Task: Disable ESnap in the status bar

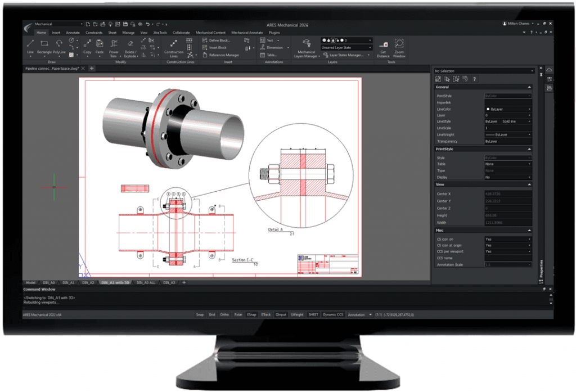Action: (x=252, y=315)
